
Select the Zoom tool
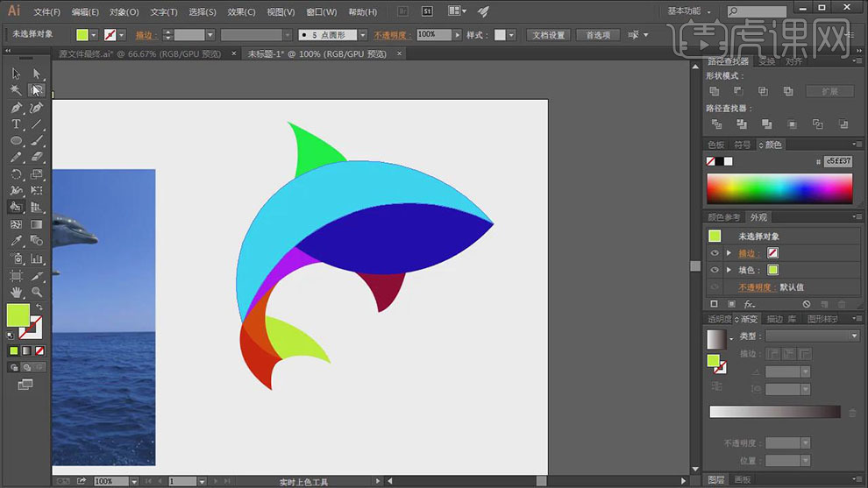click(37, 292)
